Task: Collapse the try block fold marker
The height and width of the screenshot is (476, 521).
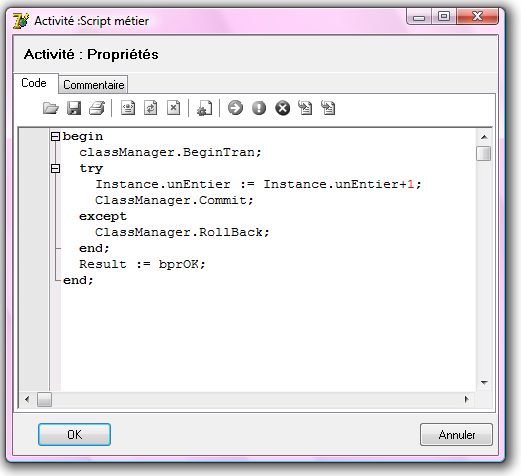Action: 55,168
